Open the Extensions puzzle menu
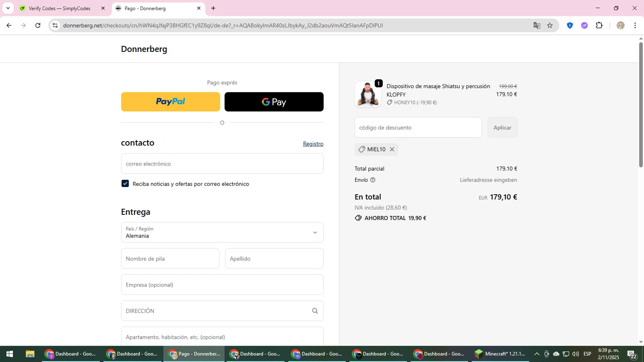This screenshot has height=362, width=644. [599, 25]
